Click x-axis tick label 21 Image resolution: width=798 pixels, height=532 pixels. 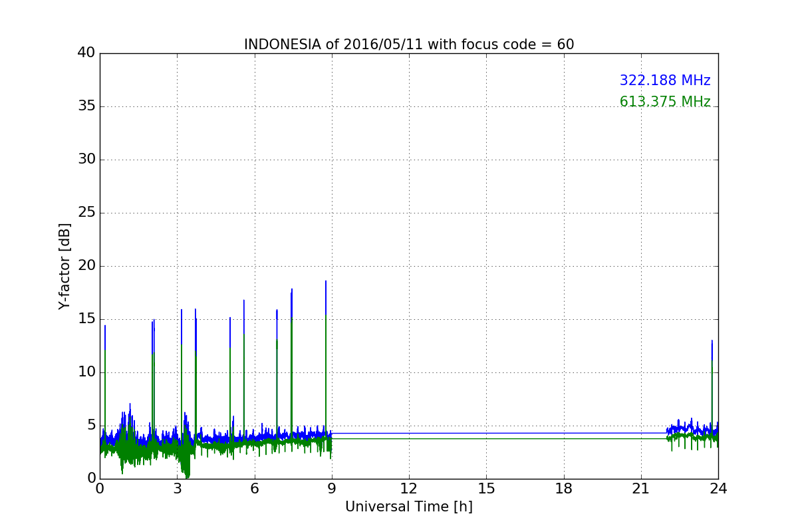click(x=641, y=489)
